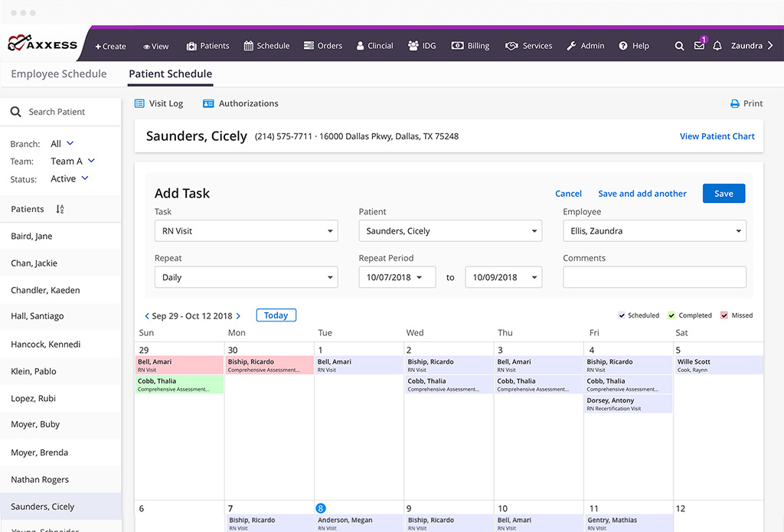Expand the Team filter dropdown

pyautogui.click(x=91, y=161)
